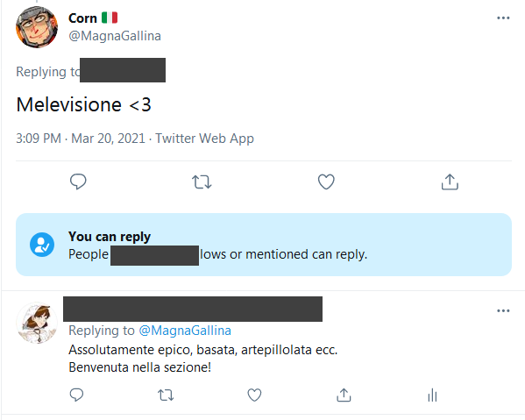Open the replier's profile avatar

tap(37, 323)
